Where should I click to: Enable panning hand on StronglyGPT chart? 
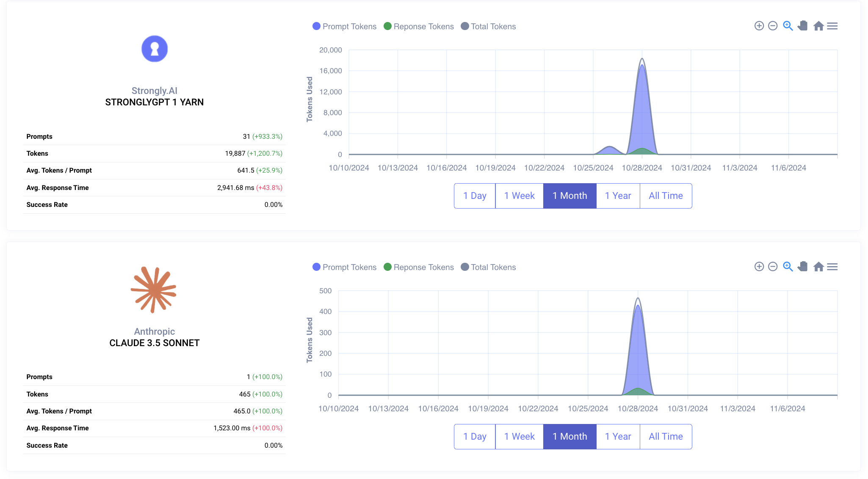pos(803,26)
